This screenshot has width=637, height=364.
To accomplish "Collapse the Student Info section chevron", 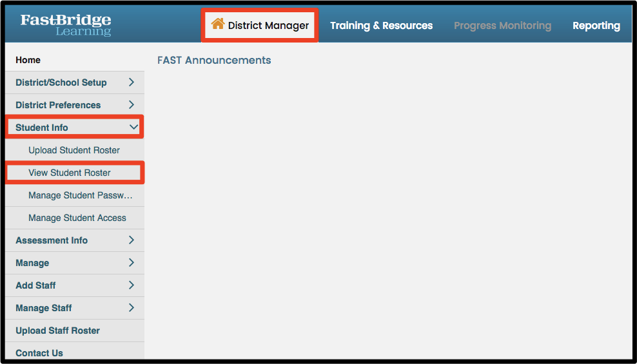I will 133,127.
